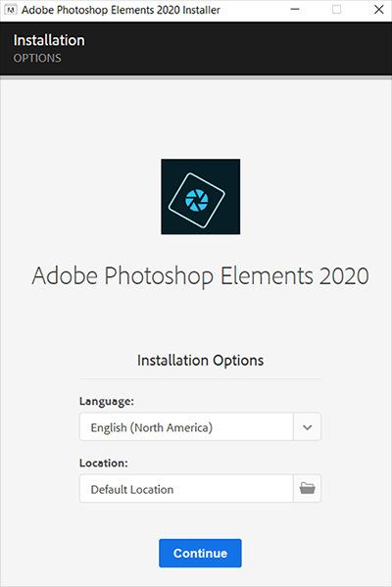Click the Photoshop Elements 2020 logo tile

coord(201,197)
